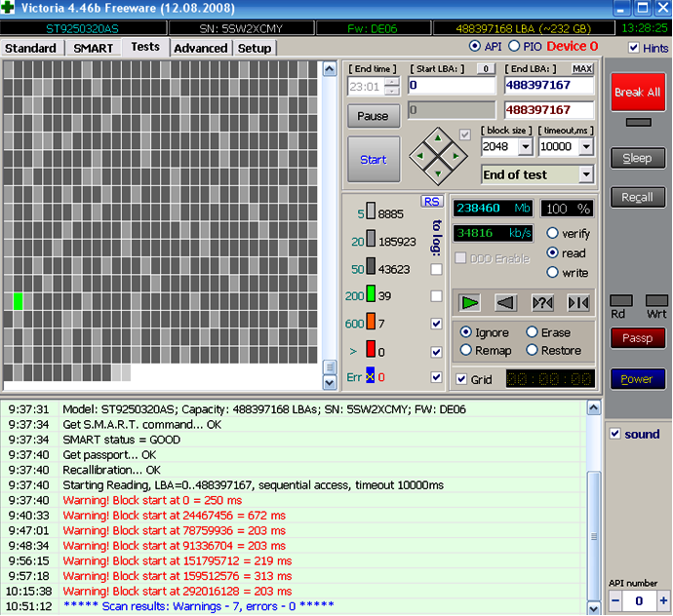Click the minus button for API number
This screenshot has height=616, width=673.
click(615, 601)
